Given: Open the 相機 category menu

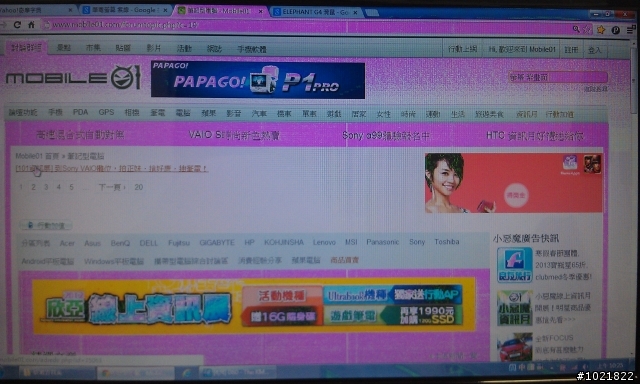Looking at the screenshot, I should click(132, 112).
